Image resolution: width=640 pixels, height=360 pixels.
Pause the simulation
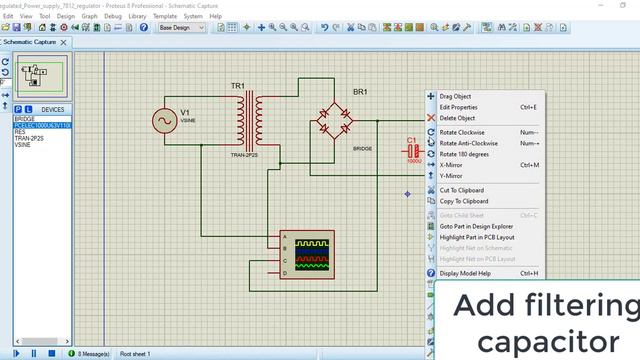34,353
